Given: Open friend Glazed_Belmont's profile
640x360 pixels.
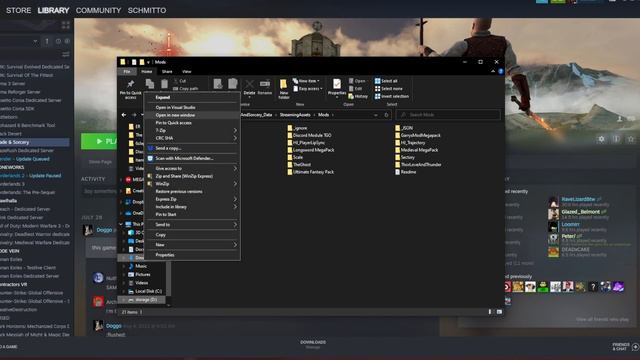Looking at the screenshot, I should (580, 212).
